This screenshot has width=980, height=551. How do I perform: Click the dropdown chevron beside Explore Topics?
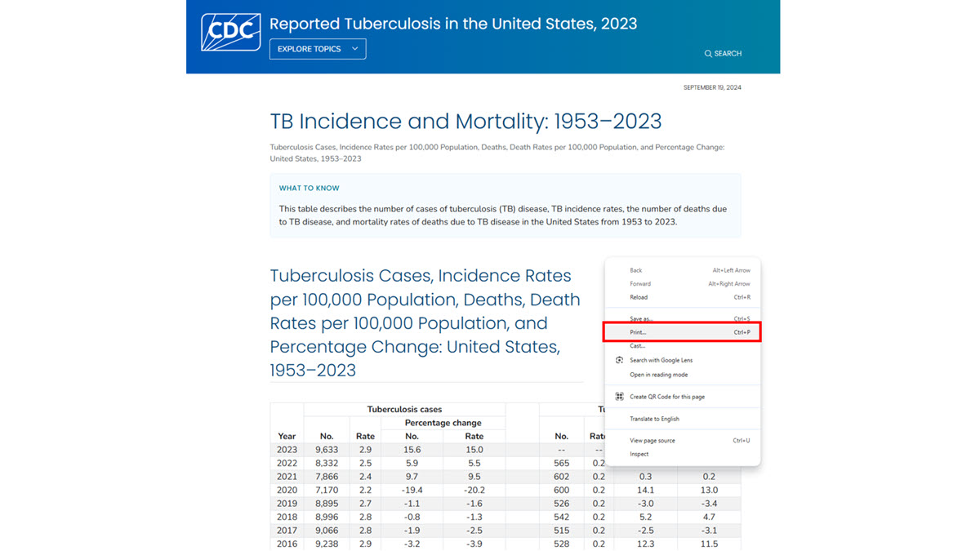pos(354,49)
